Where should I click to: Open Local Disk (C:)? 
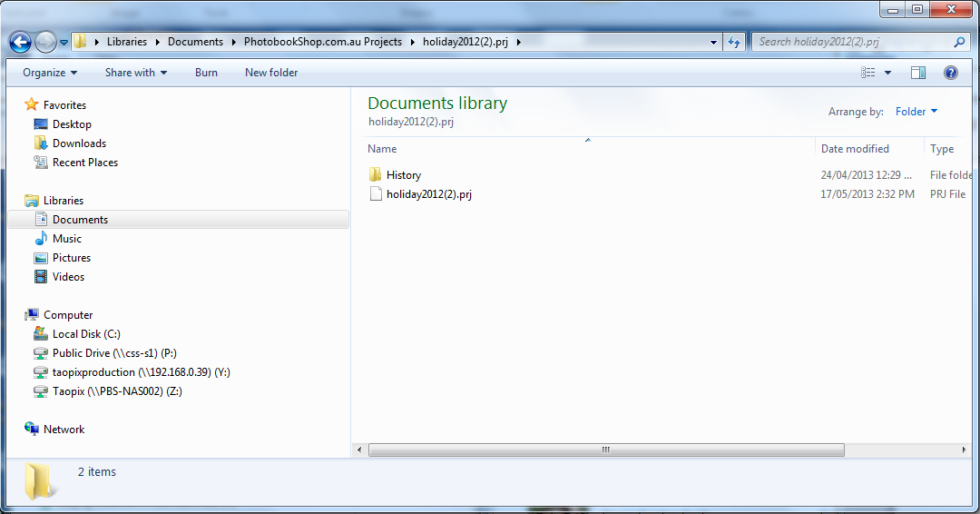point(86,334)
